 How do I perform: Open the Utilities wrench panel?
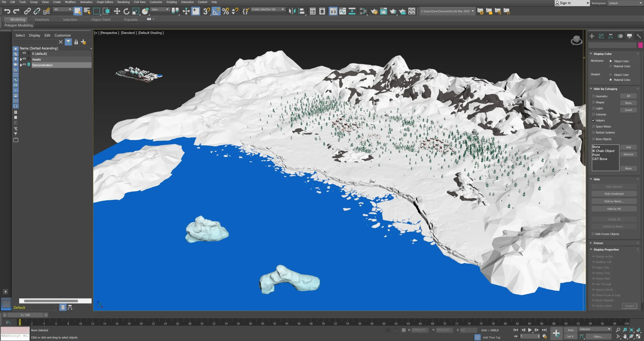638,36
